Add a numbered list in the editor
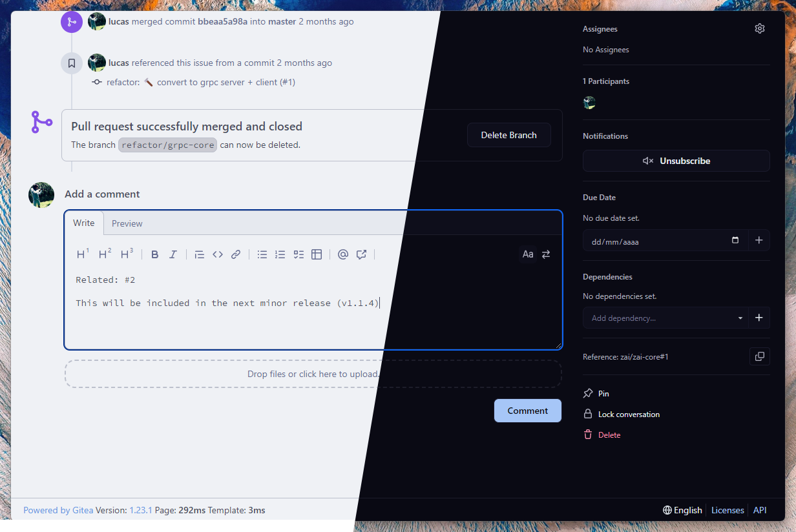Screen dimensions: 796x532 (x=280, y=254)
